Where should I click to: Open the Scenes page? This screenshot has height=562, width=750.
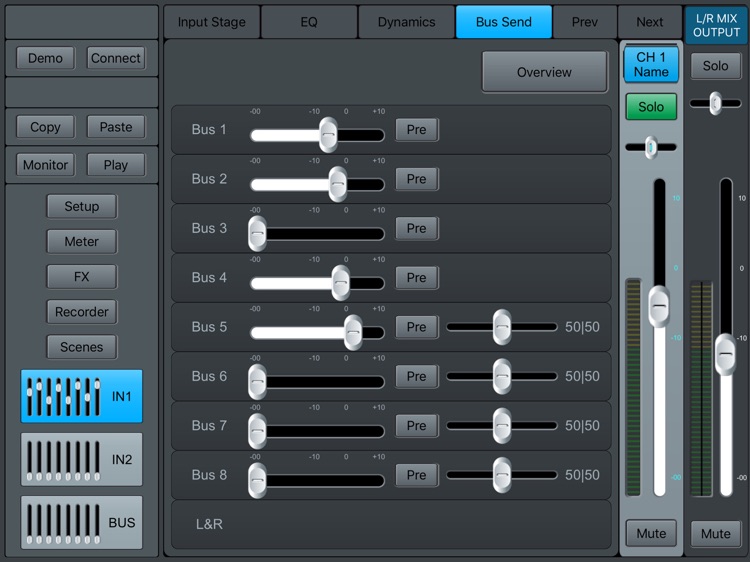click(x=81, y=347)
